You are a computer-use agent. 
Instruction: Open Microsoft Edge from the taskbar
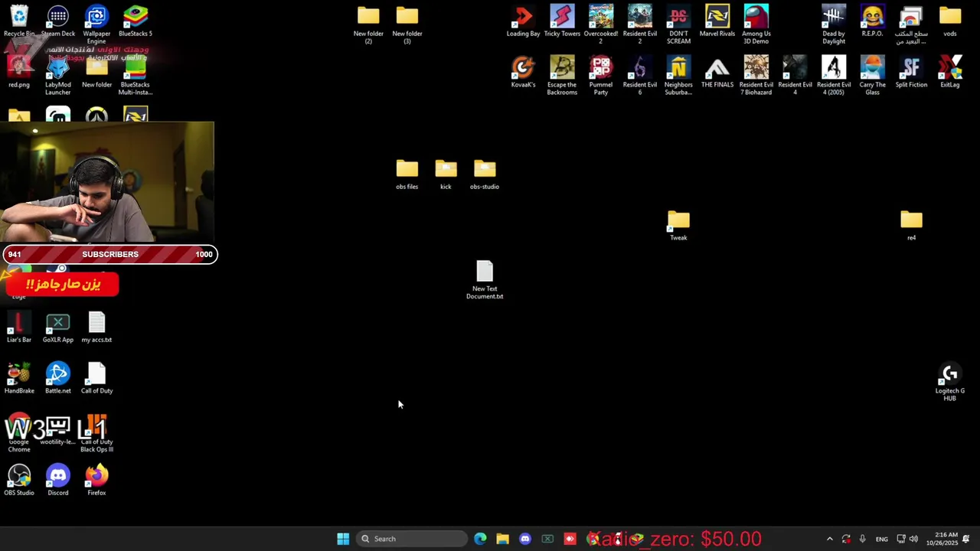coord(480,539)
